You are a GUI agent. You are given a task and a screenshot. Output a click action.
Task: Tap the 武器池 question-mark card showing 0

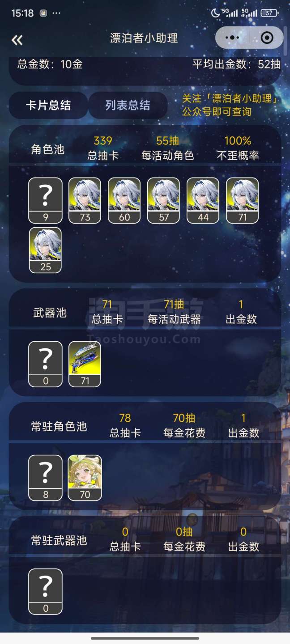click(x=45, y=364)
